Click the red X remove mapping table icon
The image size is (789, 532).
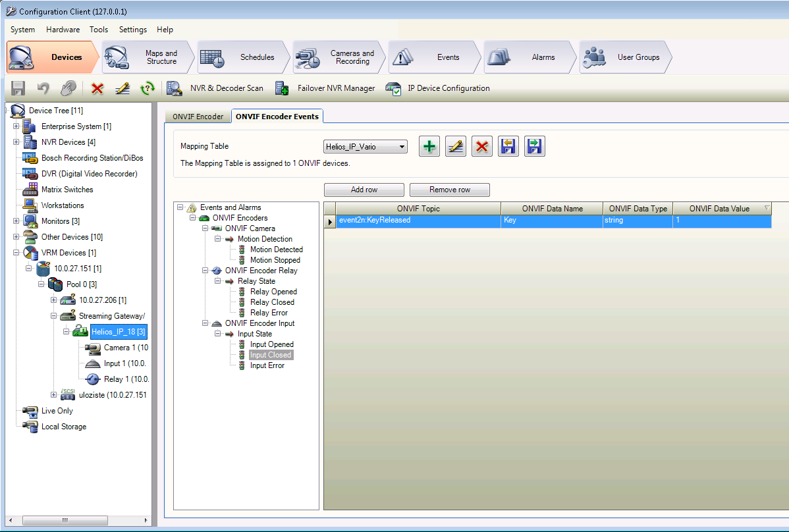click(481, 146)
